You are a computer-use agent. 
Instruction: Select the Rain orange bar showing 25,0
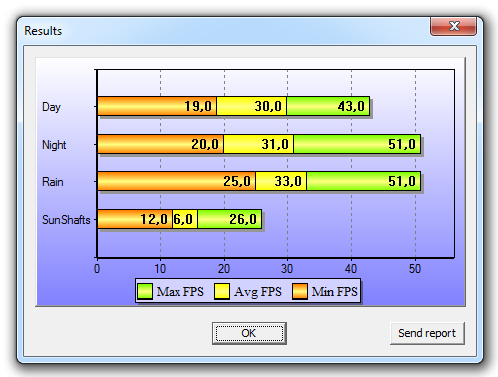click(x=176, y=181)
